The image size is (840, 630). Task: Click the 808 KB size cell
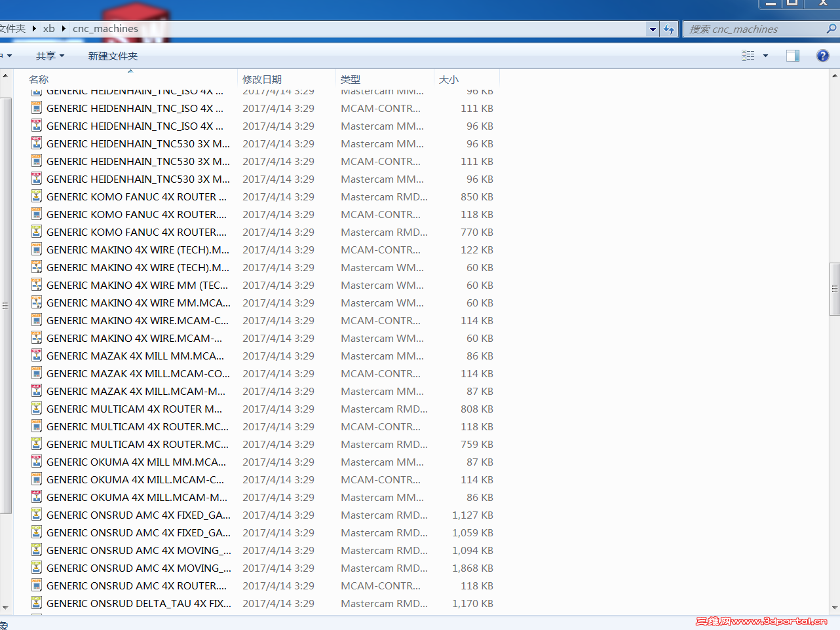click(x=477, y=409)
